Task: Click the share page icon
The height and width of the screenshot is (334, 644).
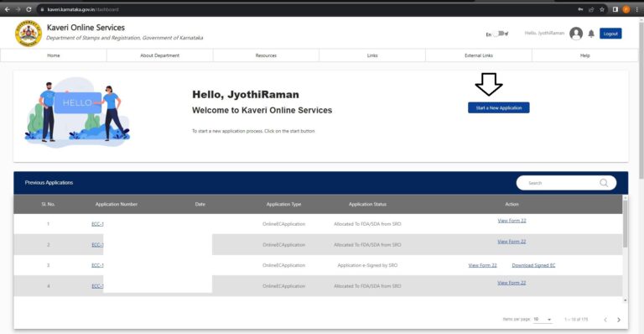Action: (591, 9)
